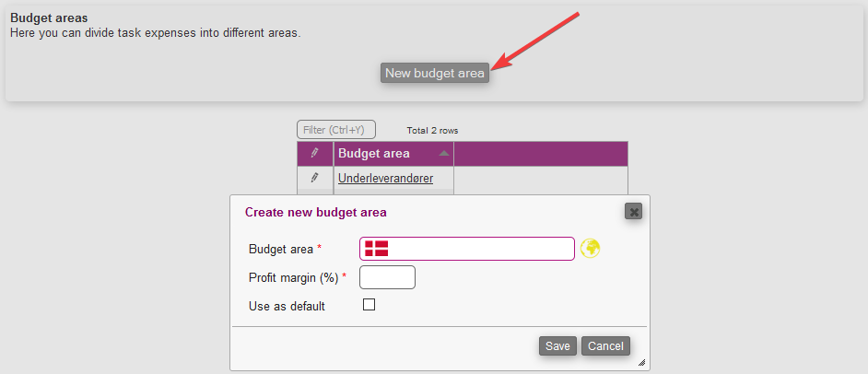Image resolution: width=868 pixels, height=374 pixels.
Task: Click the pencil icon in table header
Action: pyautogui.click(x=315, y=152)
